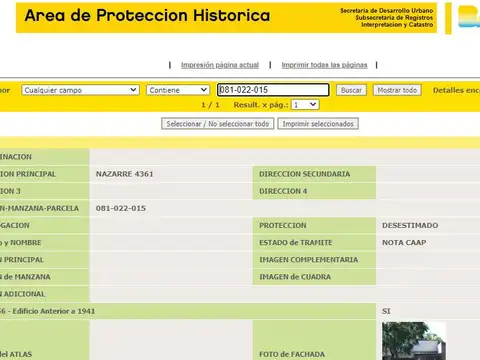480x360 pixels.
Task: Click the 'DIRECCION SECUNDARIA' label
Action: pyautogui.click(x=305, y=174)
